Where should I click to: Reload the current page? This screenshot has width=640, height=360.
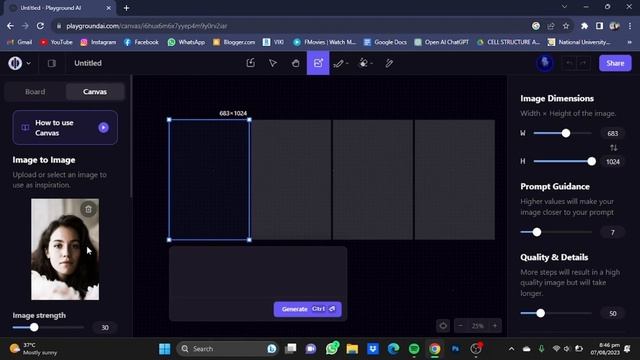click(x=40, y=26)
